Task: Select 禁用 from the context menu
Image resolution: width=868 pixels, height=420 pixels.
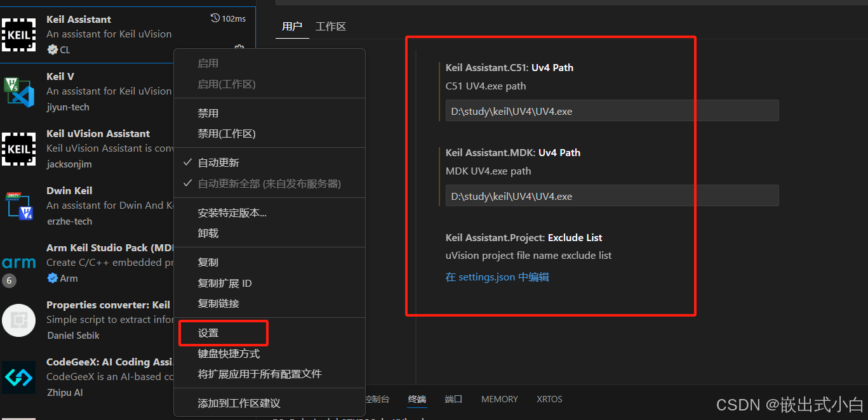Action: pyautogui.click(x=269, y=113)
